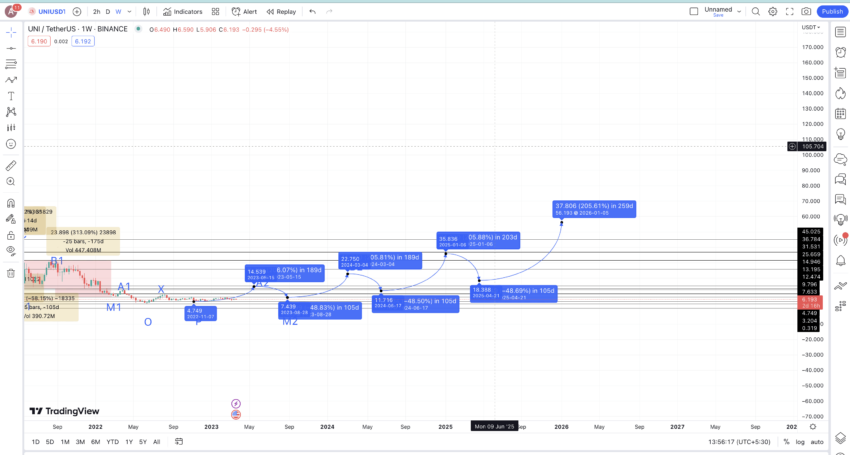Viewport: 850px width, 455px height.
Task: Select the zoom in tool
Action: tap(10, 182)
